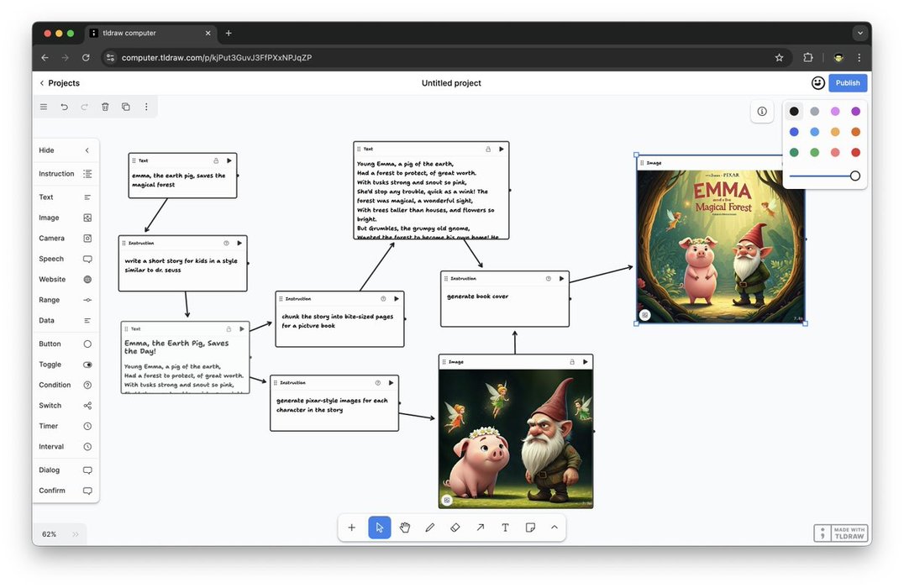The height and width of the screenshot is (588, 904).
Task: Run the 'generate book cover' instruction node
Action: [561, 278]
